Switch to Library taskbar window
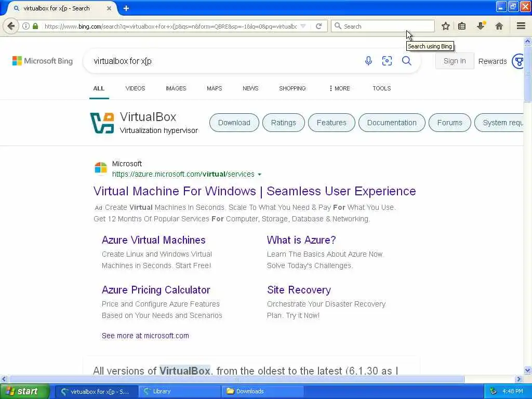The image size is (532, 399). pyautogui.click(x=180, y=391)
